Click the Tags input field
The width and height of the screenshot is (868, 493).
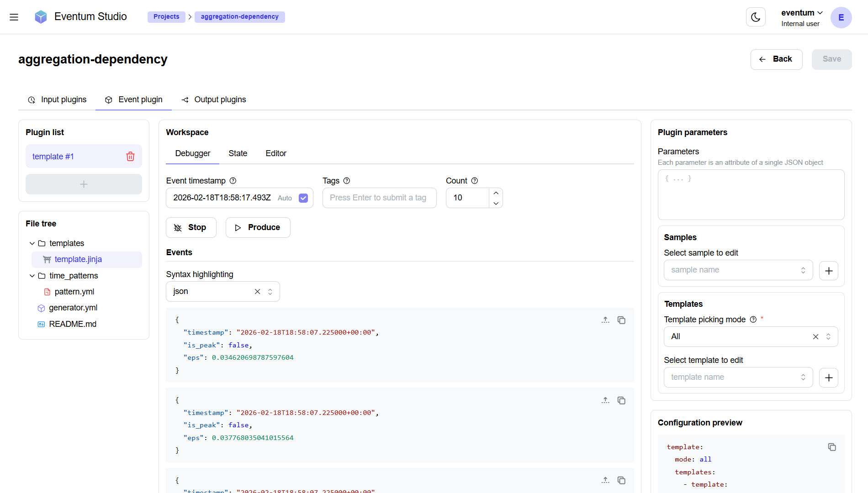(x=379, y=198)
